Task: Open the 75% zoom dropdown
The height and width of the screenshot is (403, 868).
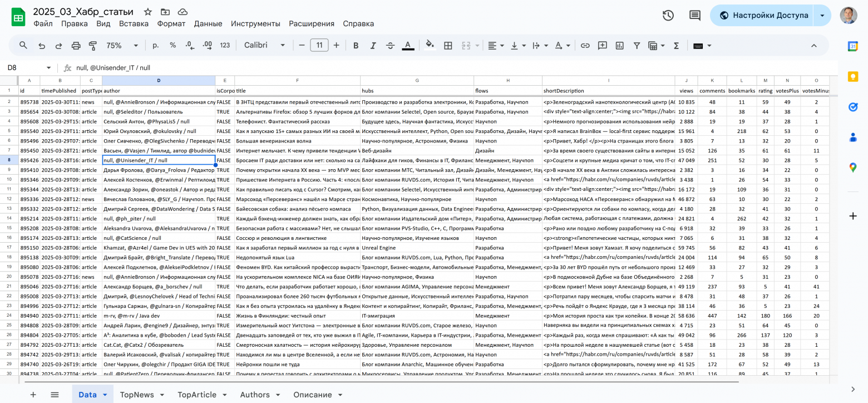Action: coord(122,46)
